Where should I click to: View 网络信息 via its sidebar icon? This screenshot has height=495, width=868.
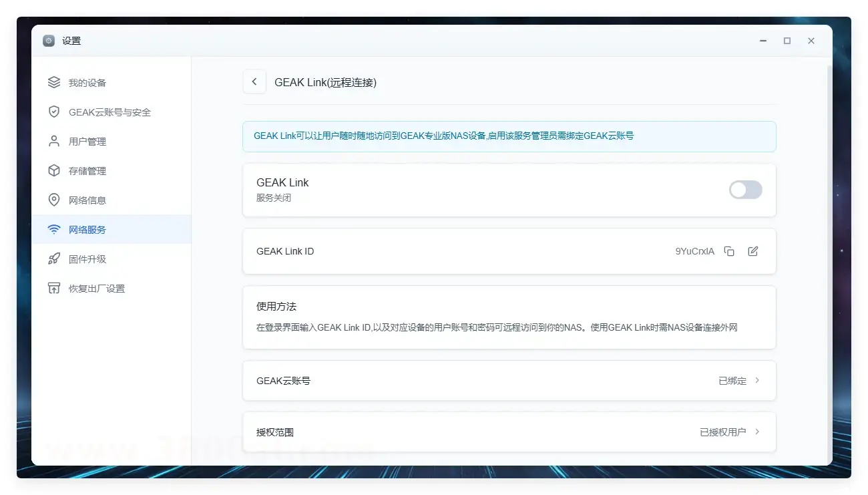click(54, 200)
